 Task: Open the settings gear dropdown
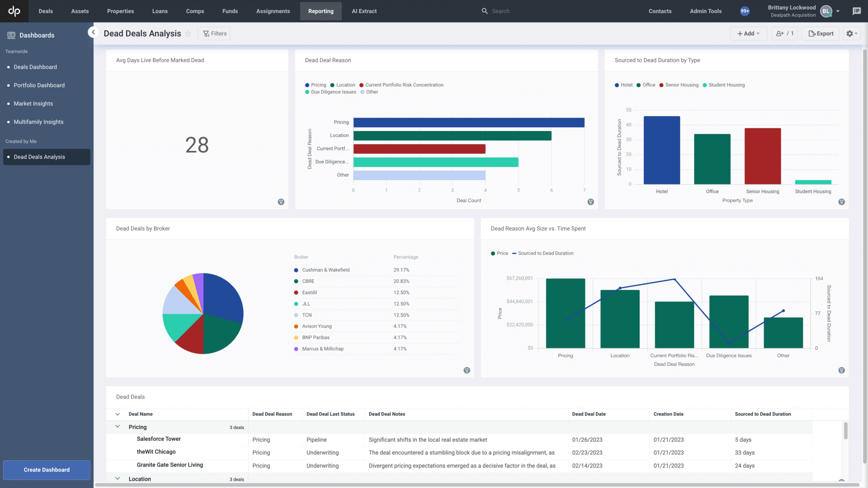[x=851, y=33]
